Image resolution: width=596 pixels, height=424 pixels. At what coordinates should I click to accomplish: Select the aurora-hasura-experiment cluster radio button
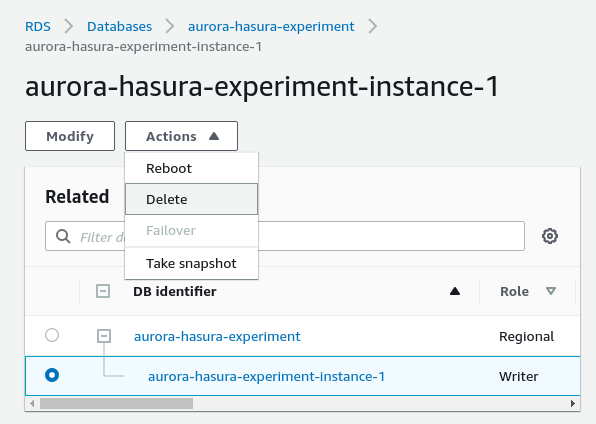pyautogui.click(x=52, y=335)
